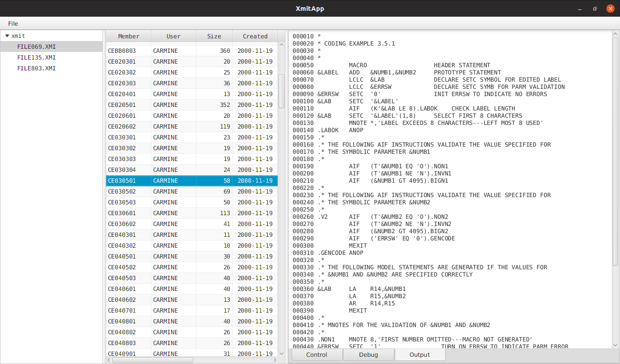Select member row CE040501

[x=192, y=256]
